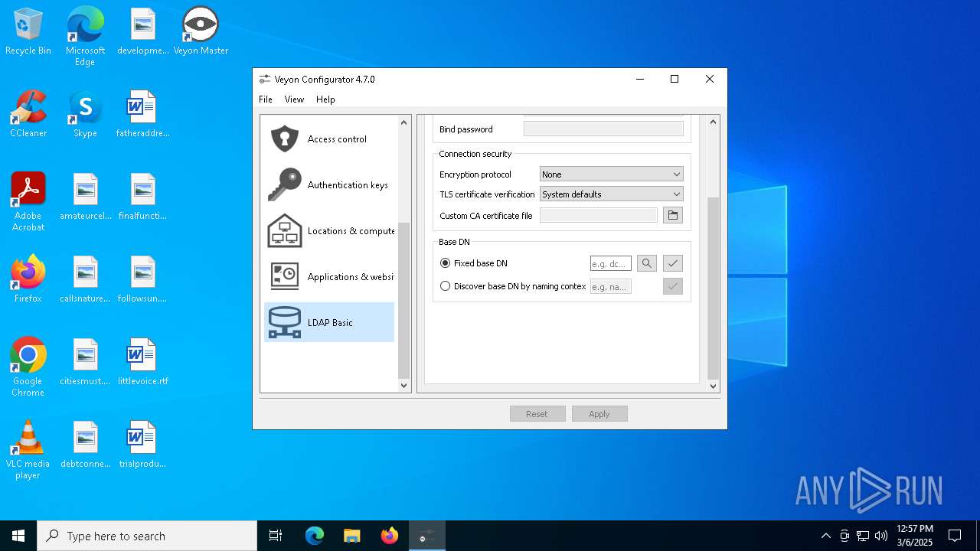Click the taskbar search box
This screenshot has width=980, height=551.
point(147,536)
